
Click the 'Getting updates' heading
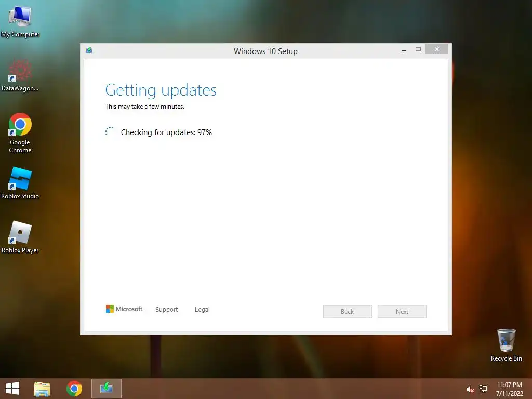(161, 90)
